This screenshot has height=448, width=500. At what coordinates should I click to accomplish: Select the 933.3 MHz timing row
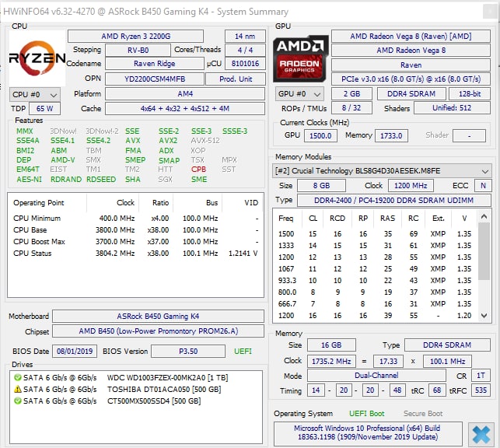coord(376,281)
